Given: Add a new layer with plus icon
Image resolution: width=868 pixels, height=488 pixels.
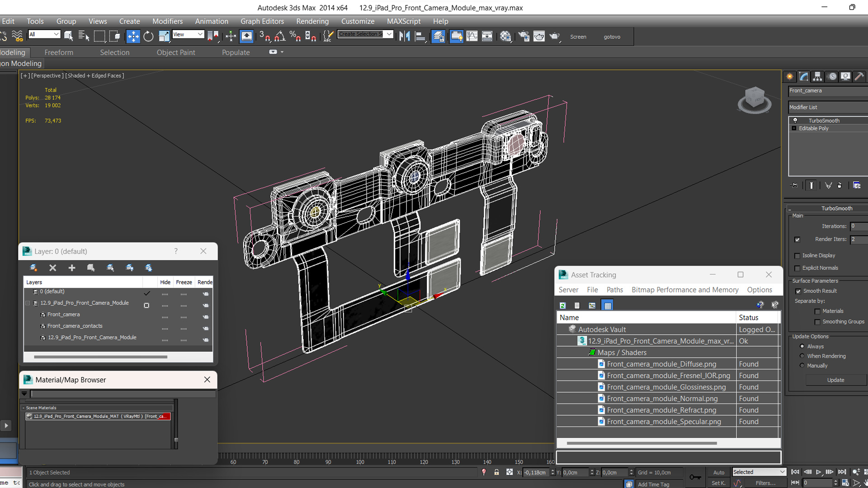Looking at the screenshot, I should tap(72, 268).
